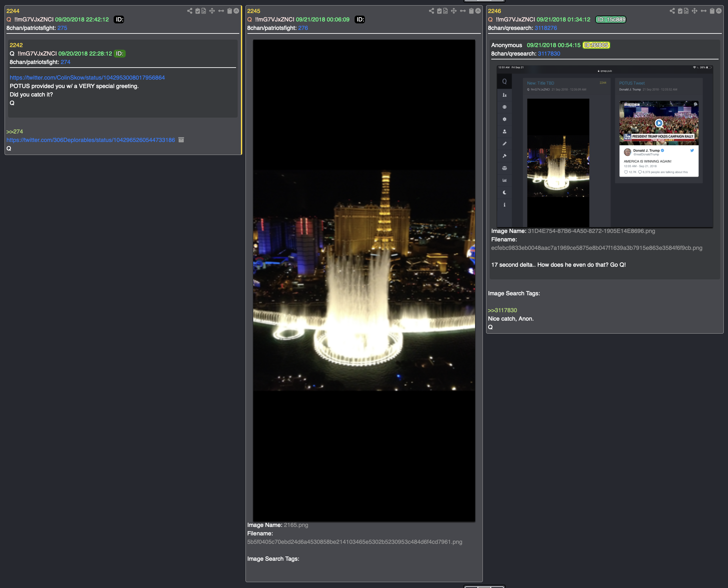Viewport: 728px width, 588px height.
Task: Click text 'Nice catch, Anon.'
Action: click(511, 319)
